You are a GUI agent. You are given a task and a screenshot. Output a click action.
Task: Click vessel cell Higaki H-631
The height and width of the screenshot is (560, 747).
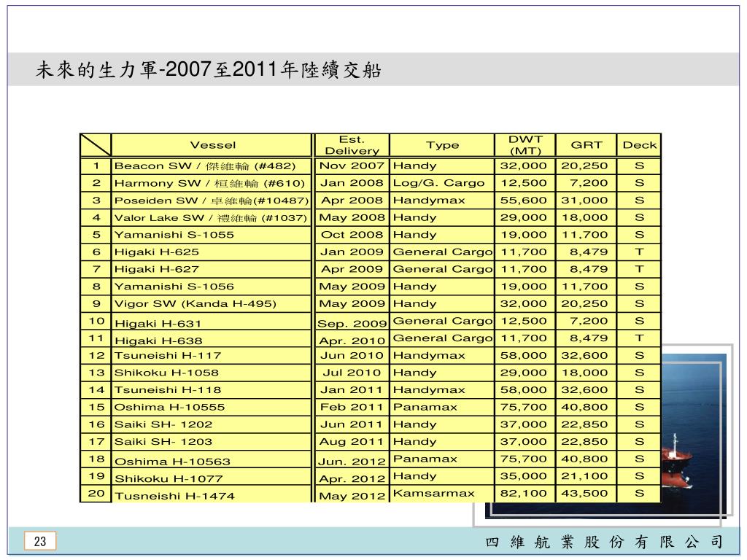(x=212, y=321)
